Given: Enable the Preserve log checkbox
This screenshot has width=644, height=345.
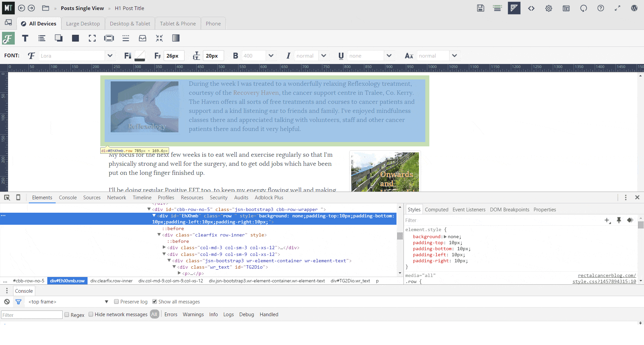Looking at the screenshot, I should pyautogui.click(x=116, y=302).
